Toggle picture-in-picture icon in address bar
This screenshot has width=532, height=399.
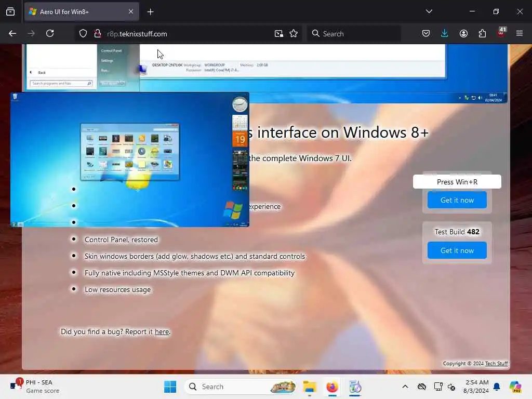click(279, 34)
